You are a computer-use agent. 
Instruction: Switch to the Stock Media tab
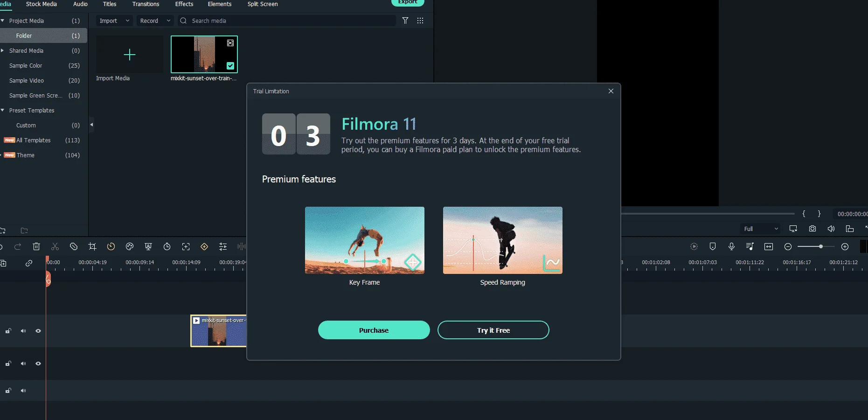pos(42,4)
